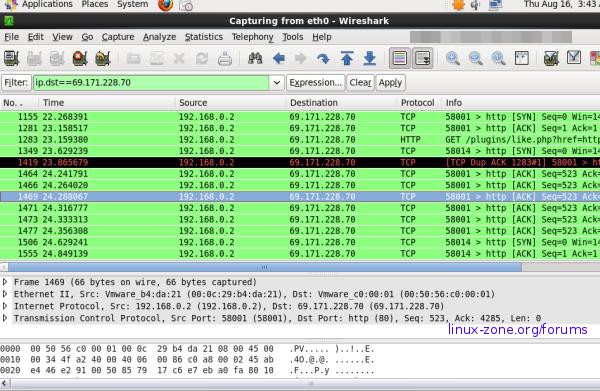Find a packet binoculars icon
The height and width of the screenshot is (391, 600).
(255, 59)
